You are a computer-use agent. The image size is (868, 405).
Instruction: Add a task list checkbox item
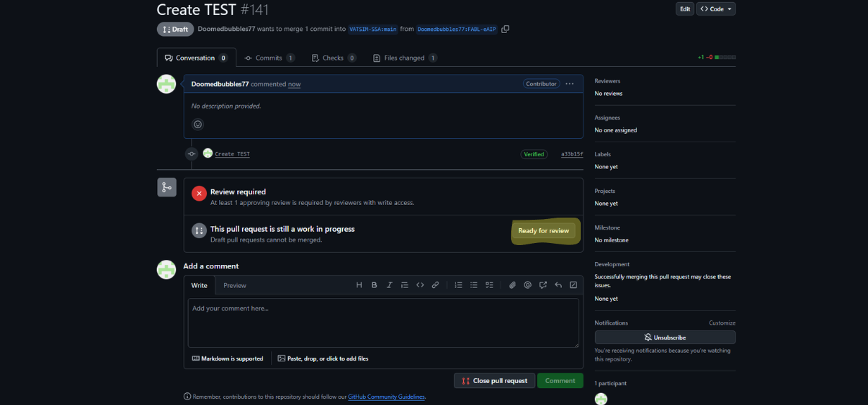tap(489, 285)
